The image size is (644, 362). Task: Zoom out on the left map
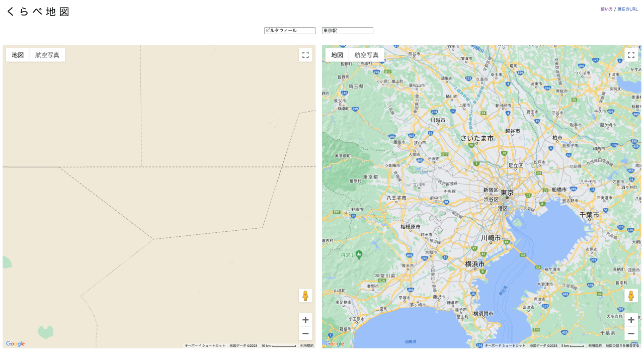pos(305,333)
